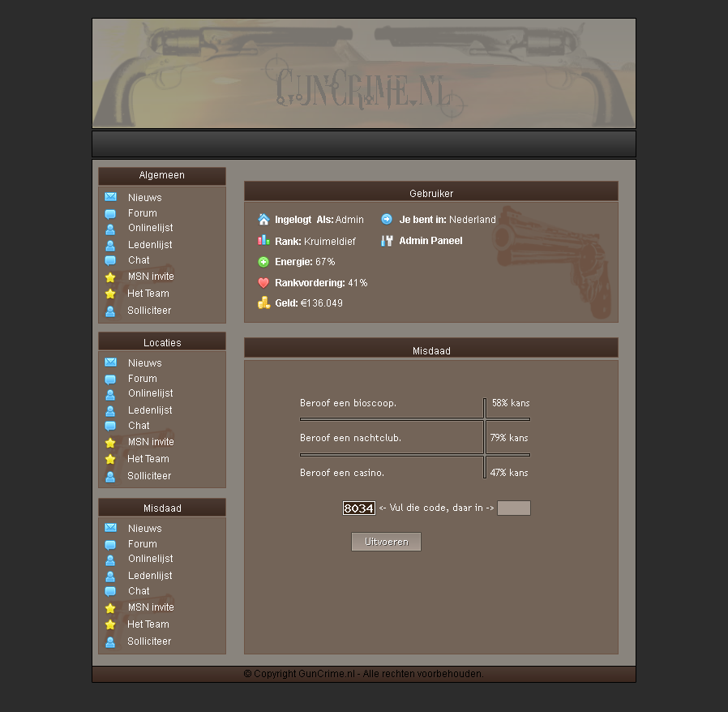This screenshot has width=728, height=712.
Task: Click speech bubble icon beside Forum in Misdaad menu
Action: 110,545
